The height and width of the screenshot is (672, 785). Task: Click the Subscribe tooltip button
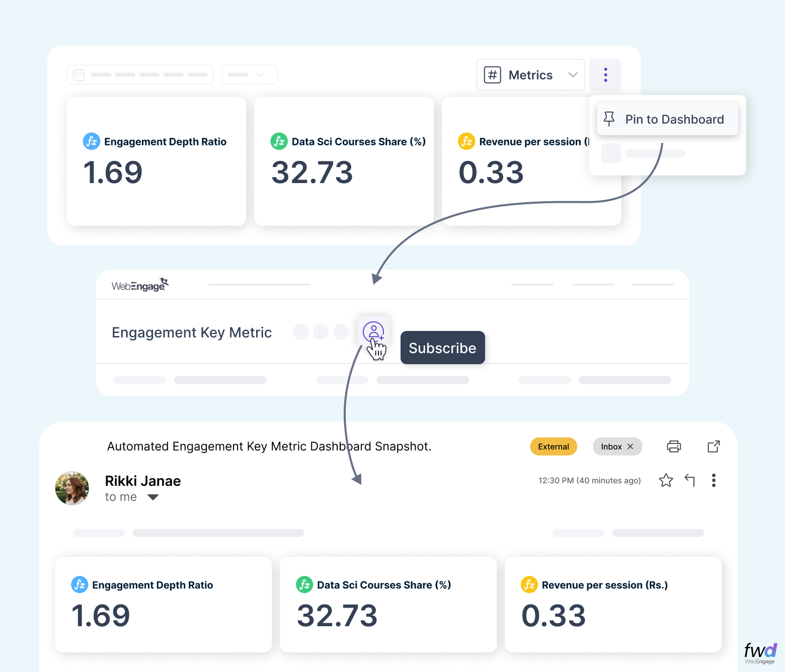click(442, 348)
